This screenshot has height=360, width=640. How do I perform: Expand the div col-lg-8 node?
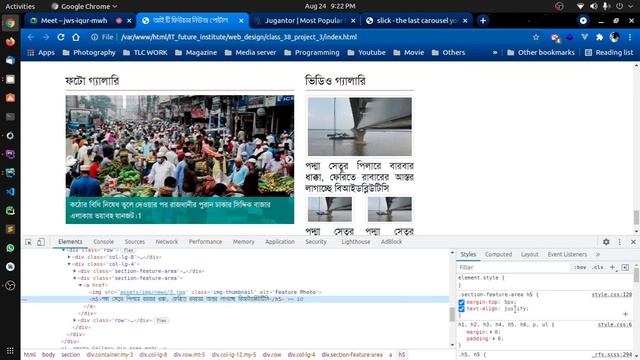click(69, 257)
